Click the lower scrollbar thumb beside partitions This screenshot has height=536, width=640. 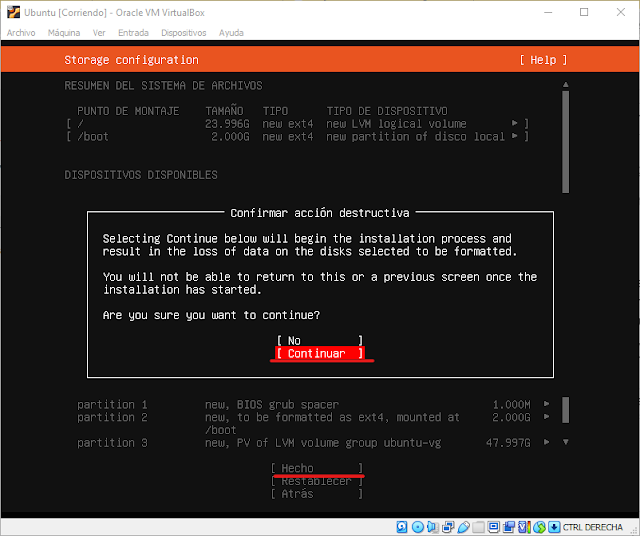pyautogui.click(x=566, y=410)
